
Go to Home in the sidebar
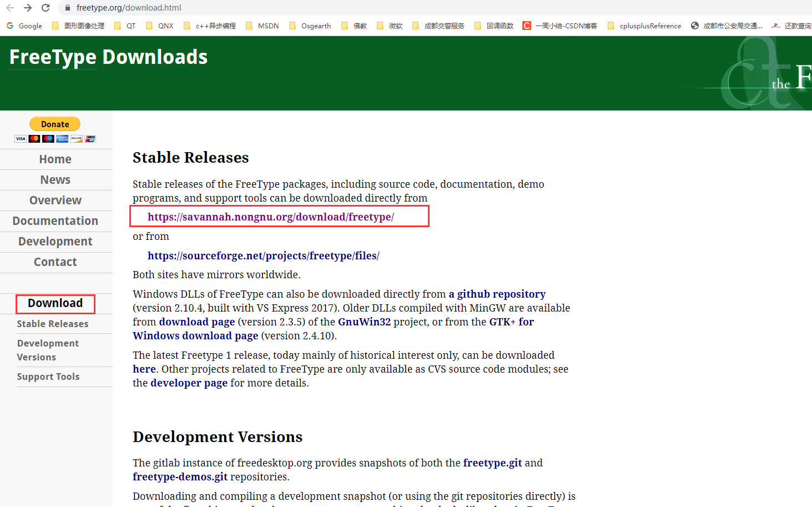(56, 159)
